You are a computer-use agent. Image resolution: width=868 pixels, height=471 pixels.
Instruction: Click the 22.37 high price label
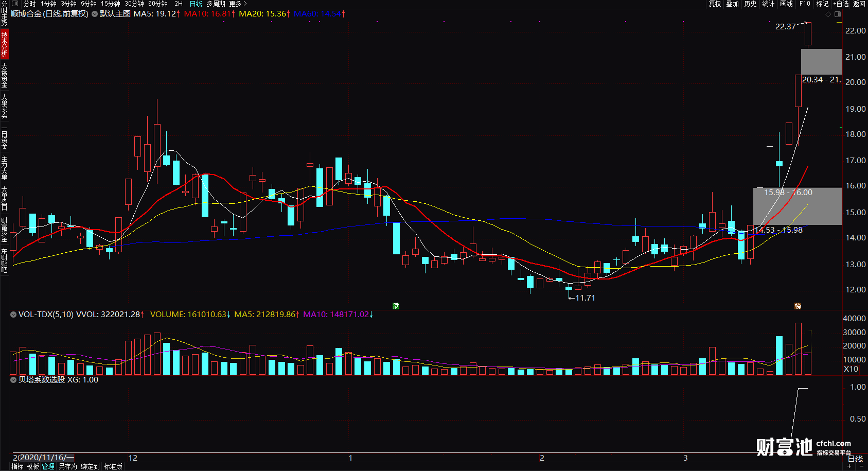tap(785, 27)
